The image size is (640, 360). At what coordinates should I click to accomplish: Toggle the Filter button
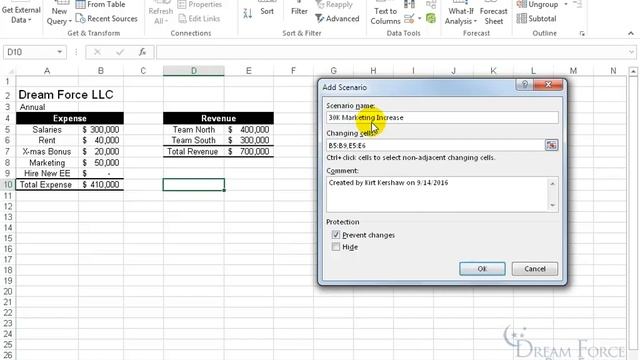tap(299, 11)
